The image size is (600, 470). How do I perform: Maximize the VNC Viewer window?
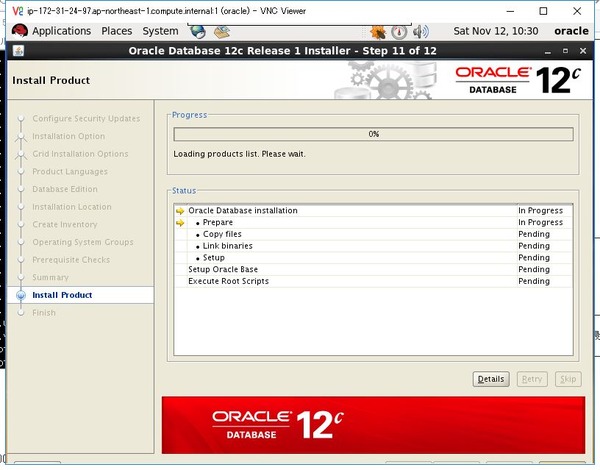point(543,11)
